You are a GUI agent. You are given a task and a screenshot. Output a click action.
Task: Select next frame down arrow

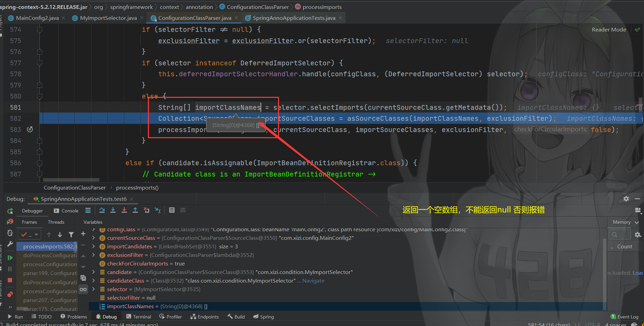pos(60,234)
